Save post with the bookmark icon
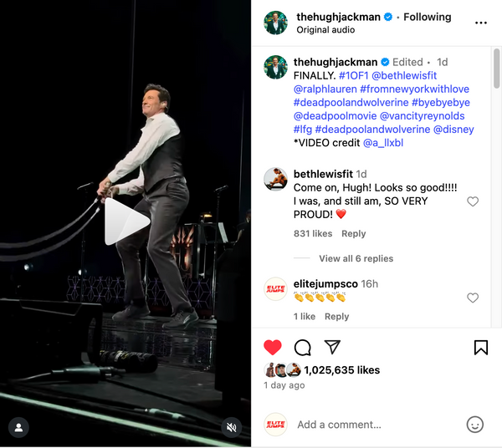Screen dimensions: 502x448 pyautogui.click(x=481, y=347)
